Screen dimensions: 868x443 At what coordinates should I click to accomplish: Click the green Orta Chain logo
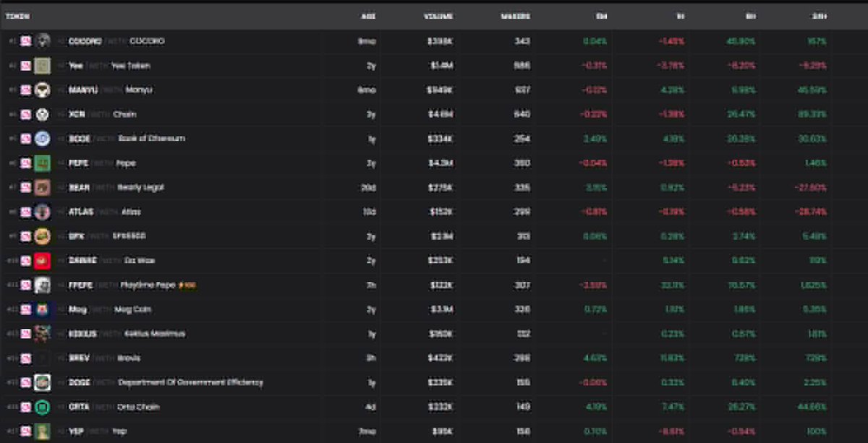pos(43,407)
